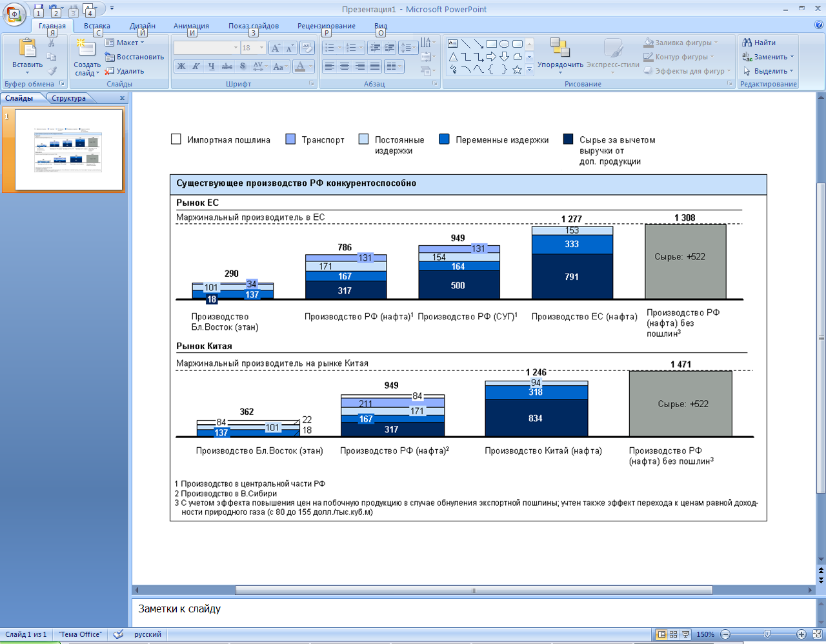Toggle text shadow (S) formatting
This screenshot has width=826, height=644.
click(x=243, y=66)
